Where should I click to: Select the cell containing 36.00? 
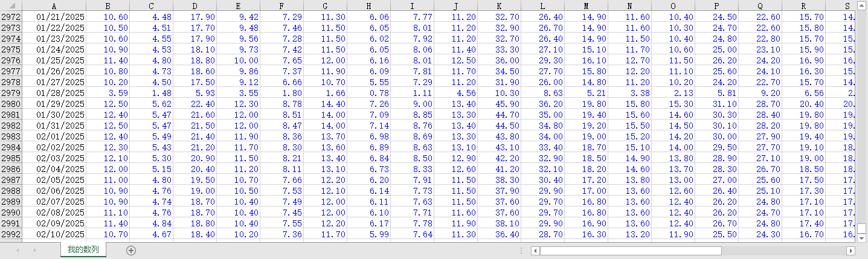click(499, 60)
